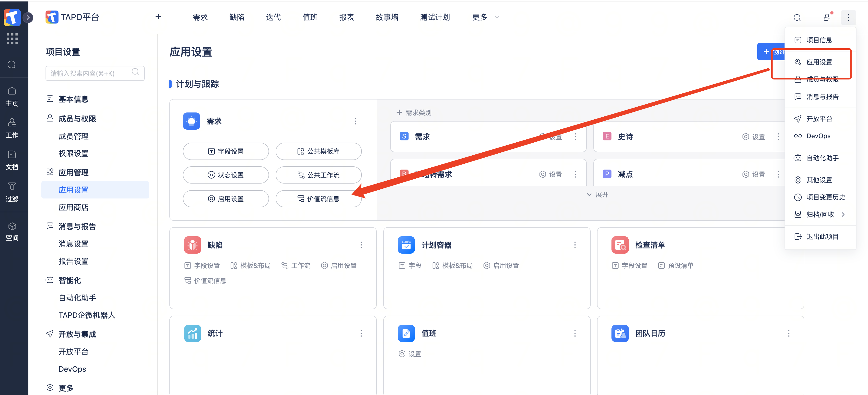Expand the left sidebar with arrow toggle
The image size is (868, 395).
click(x=28, y=17)
